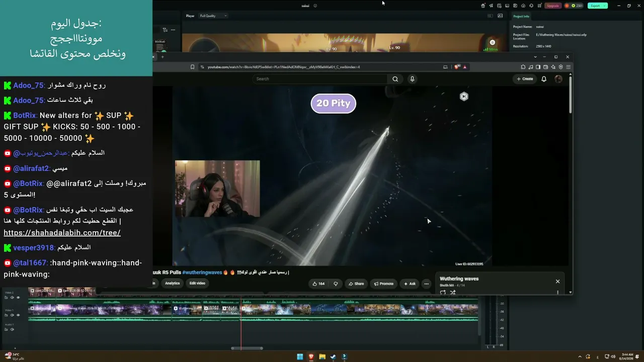Click the timeline horizontal scrollbar handle
Screen dimensions: 644x362
click(247, 348)
